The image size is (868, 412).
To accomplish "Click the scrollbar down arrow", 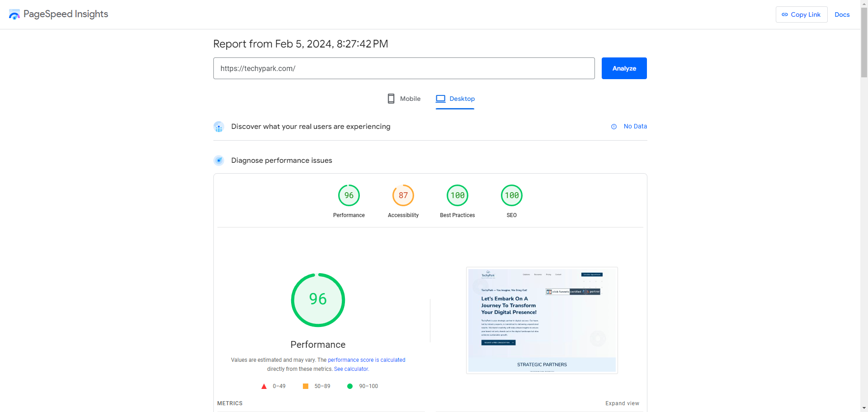I will (864, 408).
